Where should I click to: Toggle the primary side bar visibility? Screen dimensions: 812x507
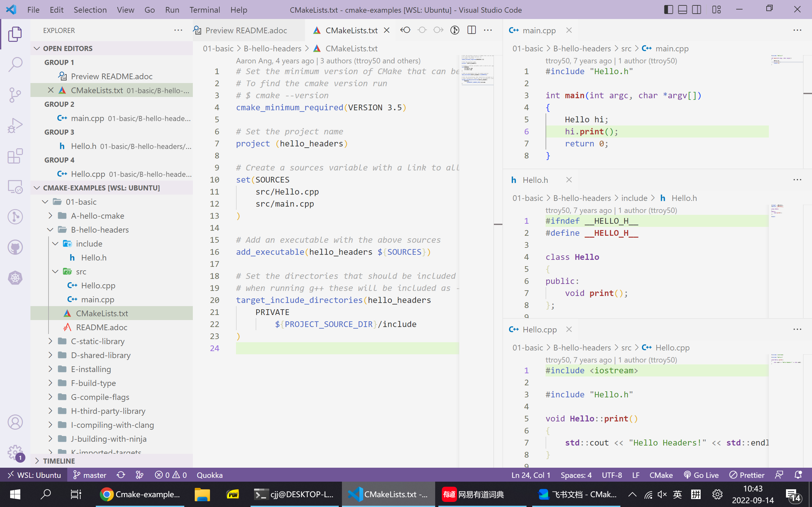coord(668,10)
